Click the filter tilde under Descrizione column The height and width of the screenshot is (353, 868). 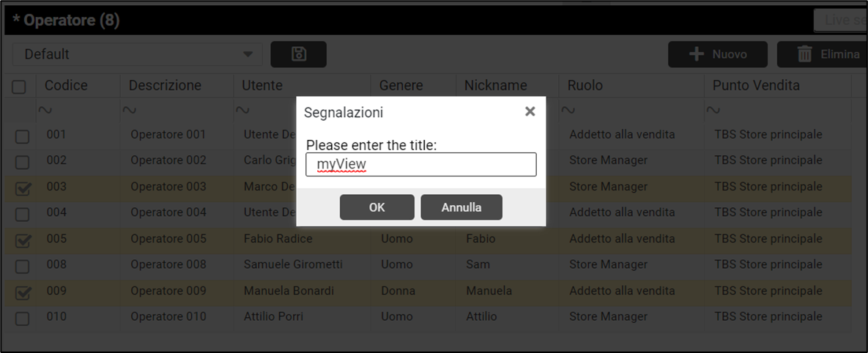(130, 110)
